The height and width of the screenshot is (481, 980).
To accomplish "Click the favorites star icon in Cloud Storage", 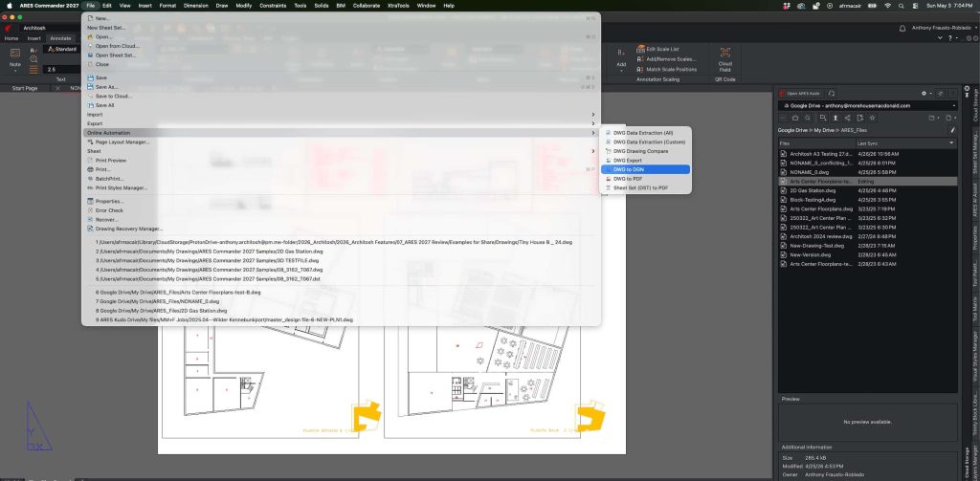I will point(873,118).
